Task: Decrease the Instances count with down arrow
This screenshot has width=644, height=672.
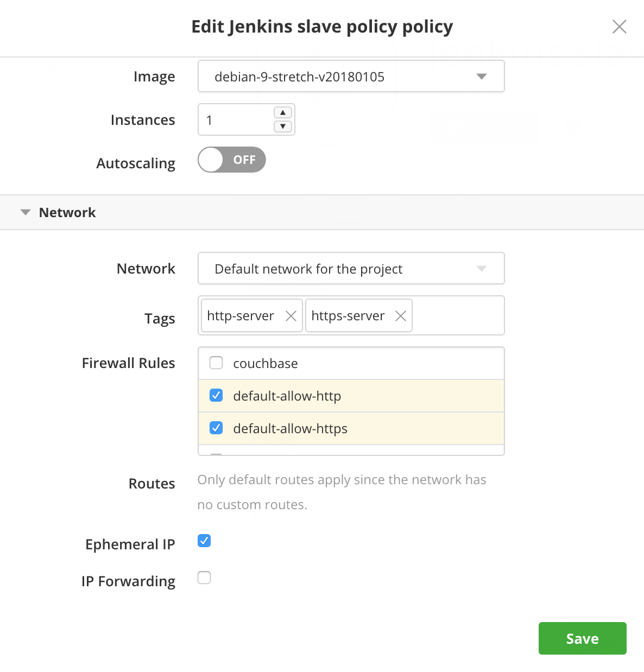Action: tap(283, 126)
